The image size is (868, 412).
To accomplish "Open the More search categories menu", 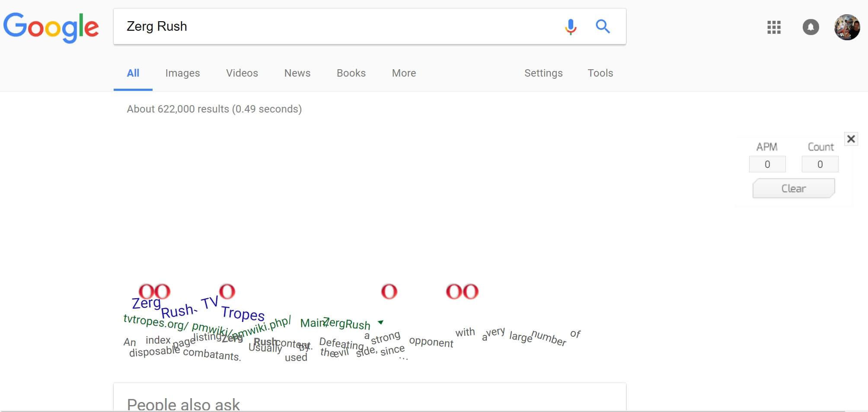I will point(404,73).
